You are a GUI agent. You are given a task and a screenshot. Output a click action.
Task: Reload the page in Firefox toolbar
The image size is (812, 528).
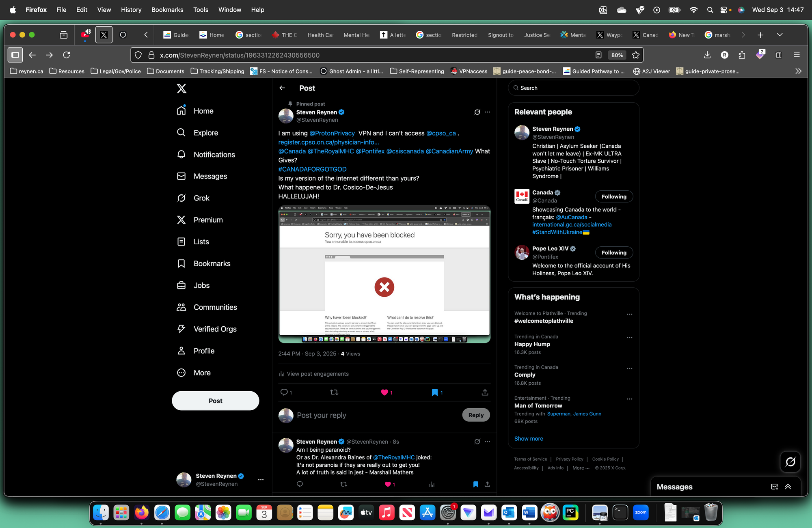pos(67,55)
